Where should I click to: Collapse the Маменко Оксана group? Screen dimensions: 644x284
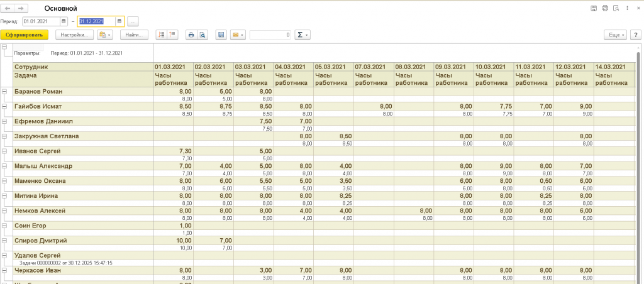click(x=4, y=181)
